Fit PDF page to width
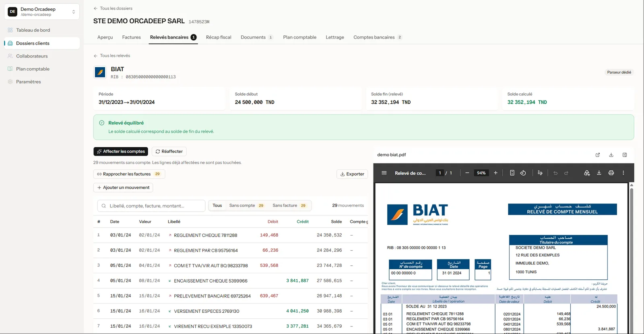Image resolution: width=644 pixels, height=334 pixels. [x=512, y=173]
